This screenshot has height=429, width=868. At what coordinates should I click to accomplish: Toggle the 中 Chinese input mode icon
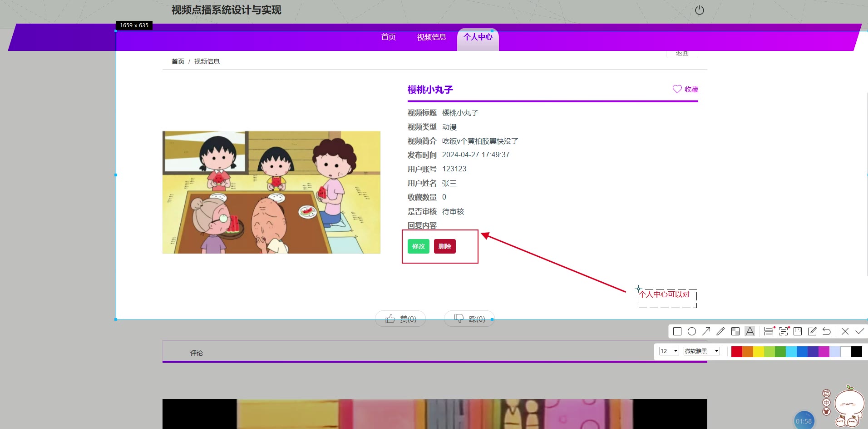click(x=826, y=403)
